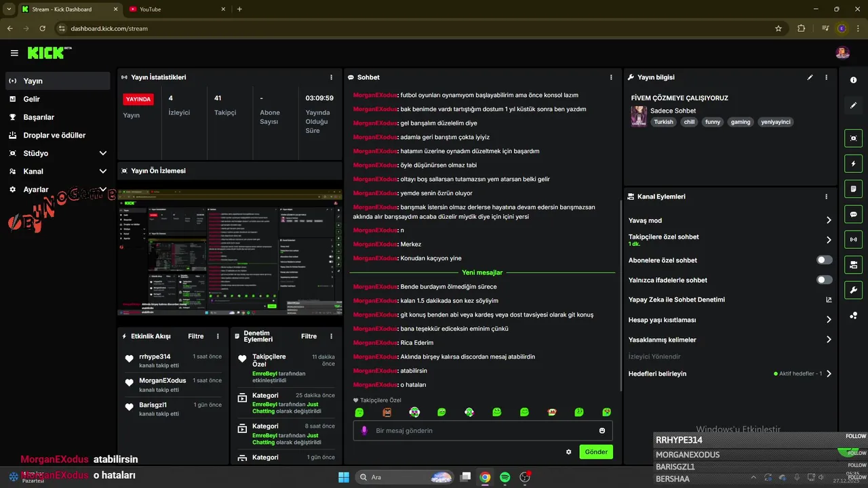Toggle the lightning activity widget icon in sidebar

(854, 163)
